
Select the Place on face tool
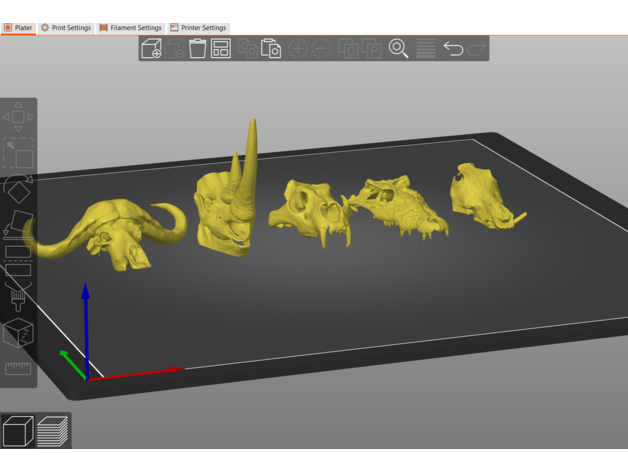(18, 226)
